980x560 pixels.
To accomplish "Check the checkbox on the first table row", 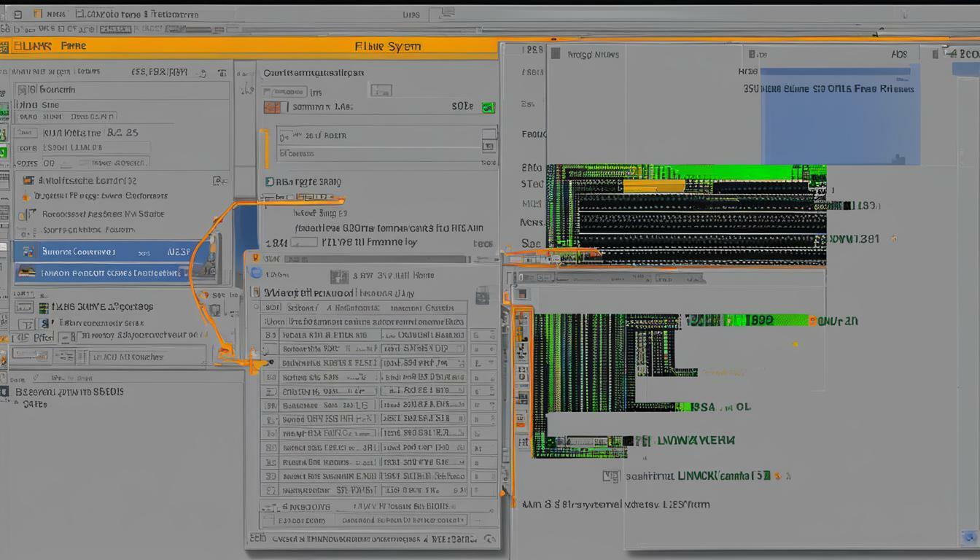I will coord(271,335).
